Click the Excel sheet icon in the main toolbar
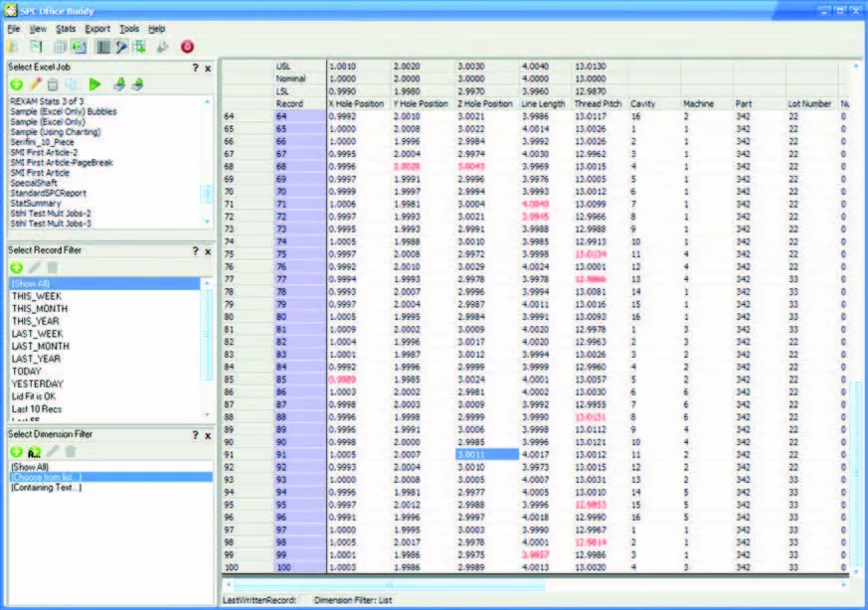The height and width of the screenshot is (610, 868). pos(80,47)
